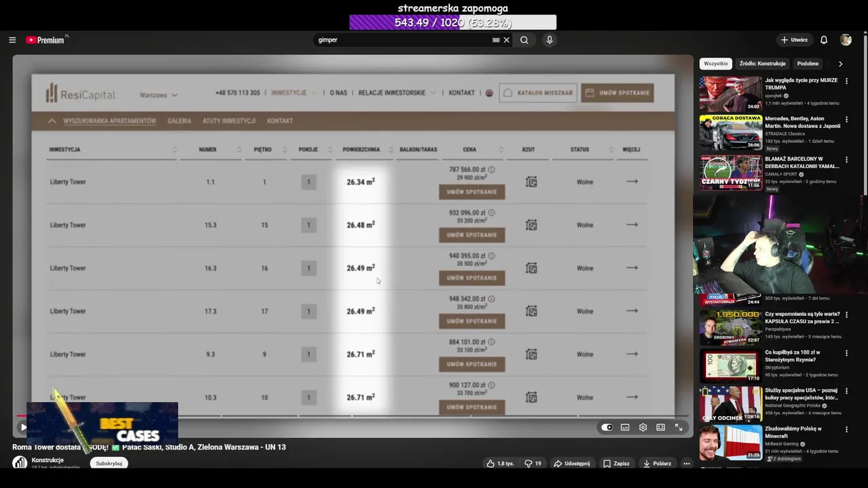This screenshot has height=488, width=868.
Task: Open the on-screen keyboard in search box
Action: (x=496, y=40)
